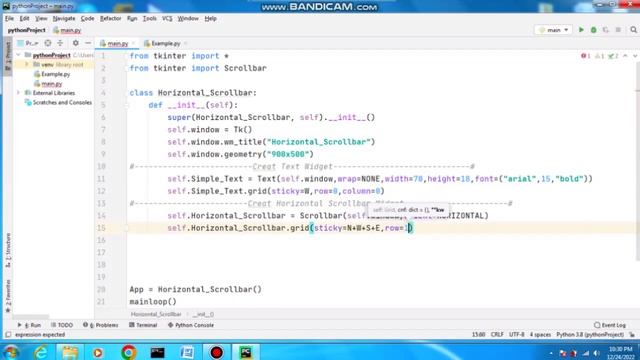Open the Project panel settings gear
The image size is (640, 360).
click(x=76, y=43)
